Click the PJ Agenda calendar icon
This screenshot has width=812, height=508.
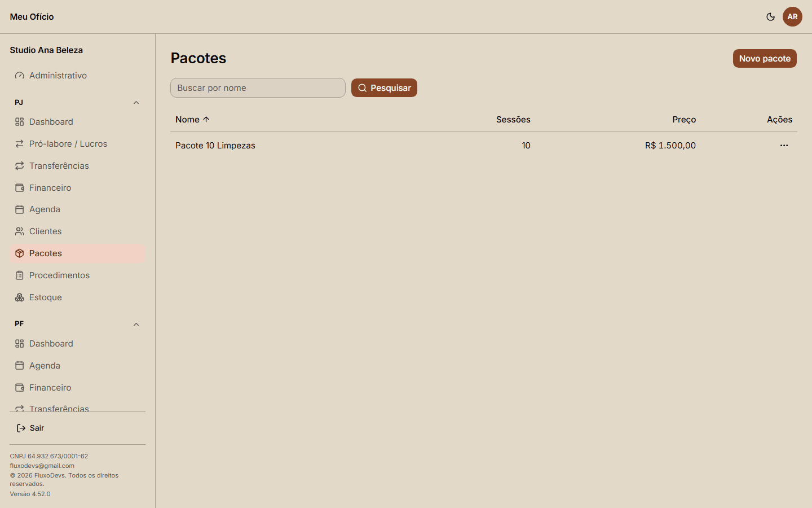[20, 209]
